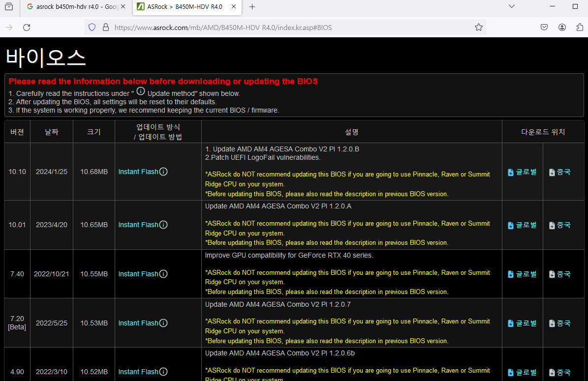This screenshot has width=588, height=381.
Task: Click info icon beside Instant Flash for 7.20
Action: pyautogui.click(x=163, y=323)
